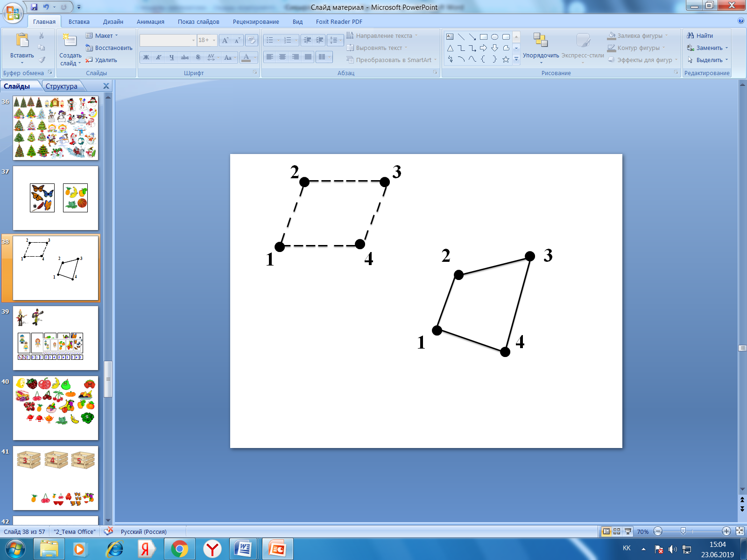Open the Дизайн ribbon tab
This screenshot has width=747, height=560.
click(113, 21)
